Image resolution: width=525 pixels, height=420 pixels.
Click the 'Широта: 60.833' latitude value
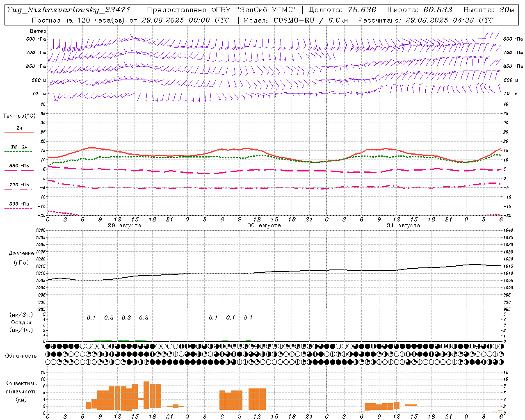(x=420, y=10)
